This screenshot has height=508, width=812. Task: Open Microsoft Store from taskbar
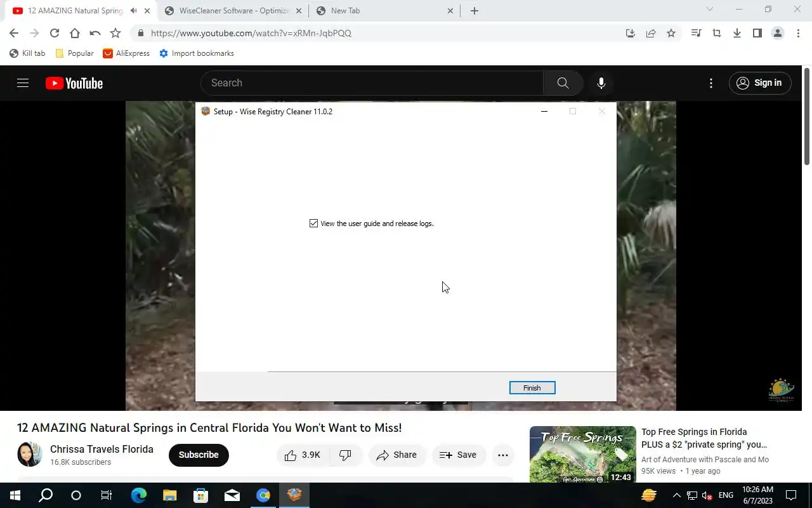[200, 495]
